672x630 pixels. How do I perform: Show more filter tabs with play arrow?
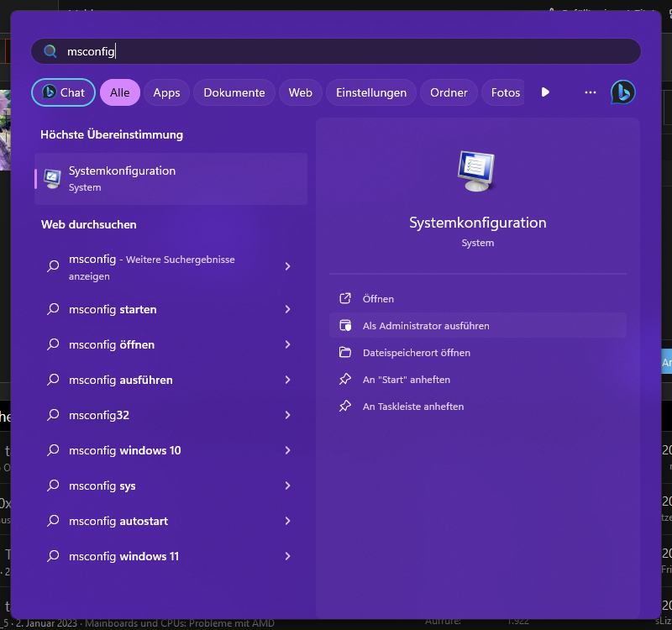(x=545, y=92)
